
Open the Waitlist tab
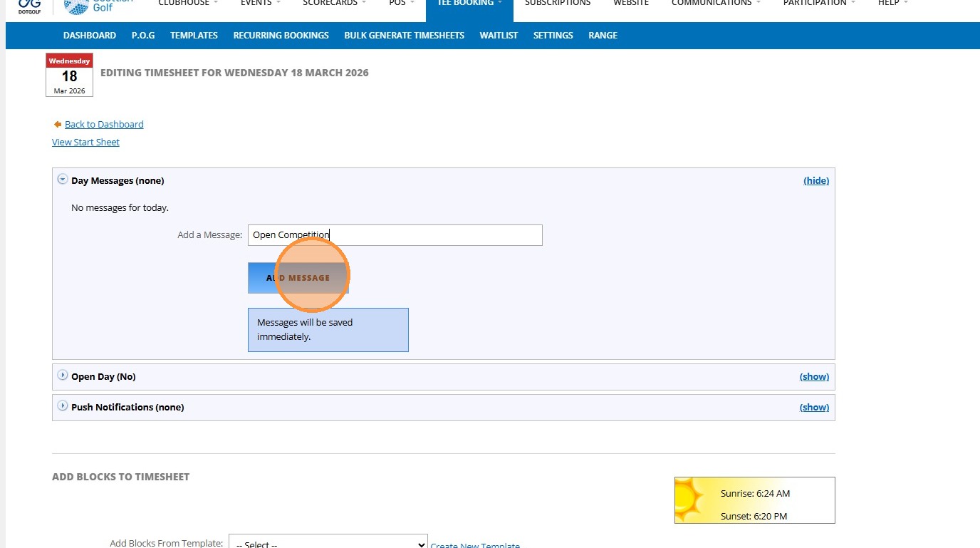tap(499, 35)
